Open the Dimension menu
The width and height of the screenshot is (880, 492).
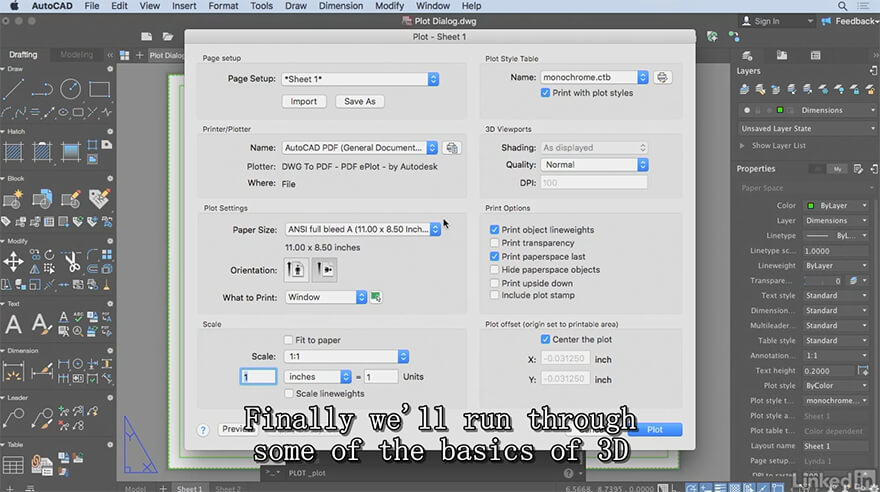pyautogui.click(x=341, y=6)
